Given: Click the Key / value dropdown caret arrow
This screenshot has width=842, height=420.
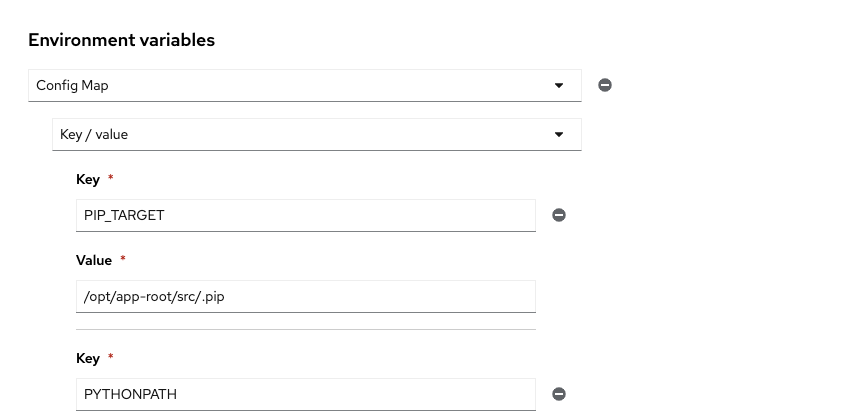Looking at the screenshot, I should (x=559, y=134).
